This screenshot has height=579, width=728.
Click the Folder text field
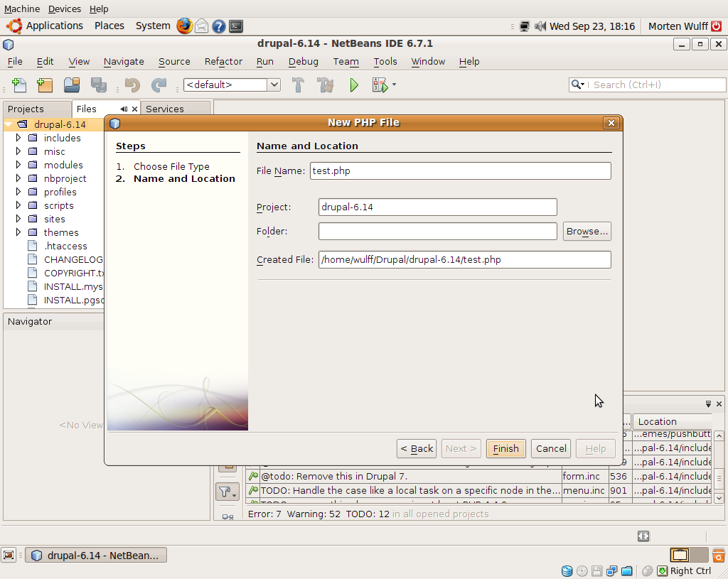coord(437,231)
